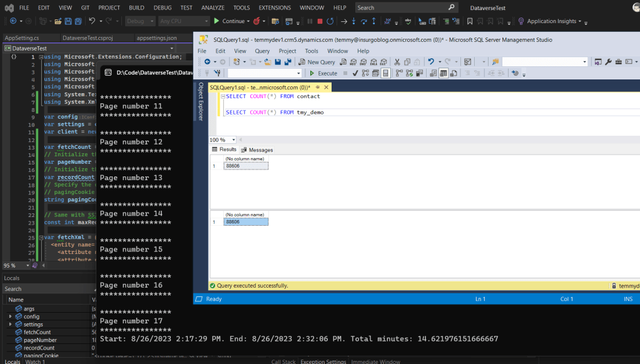Collapse the first SELECT statement outline
This screenshot has width=640, height=364.
pyautogui.click(x=223, y=97)
